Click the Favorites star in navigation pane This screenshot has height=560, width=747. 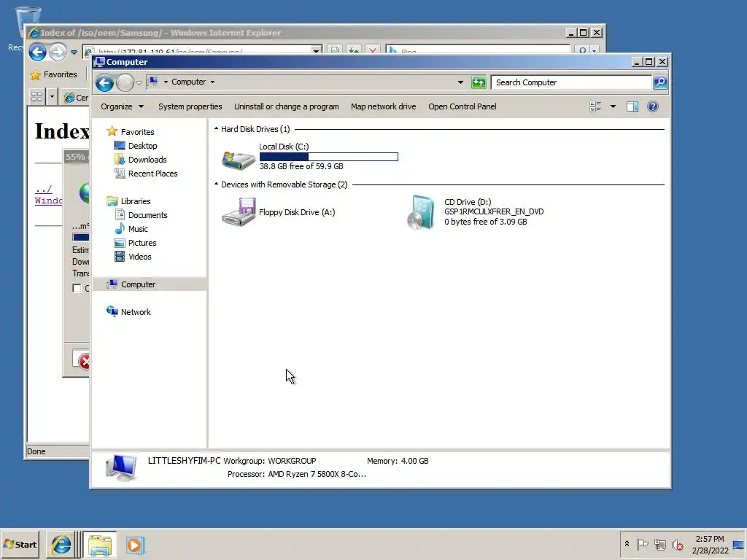(112, 131)
